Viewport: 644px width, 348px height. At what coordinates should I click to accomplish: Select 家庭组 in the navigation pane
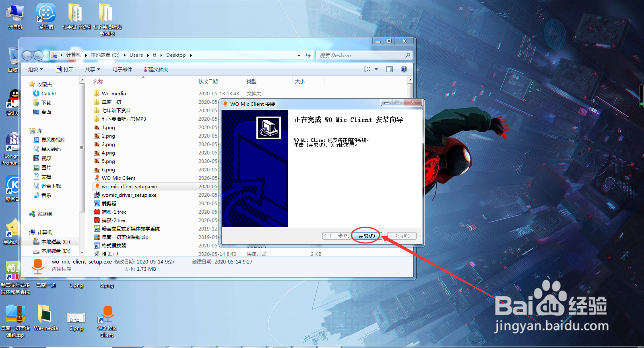(41, 214)
